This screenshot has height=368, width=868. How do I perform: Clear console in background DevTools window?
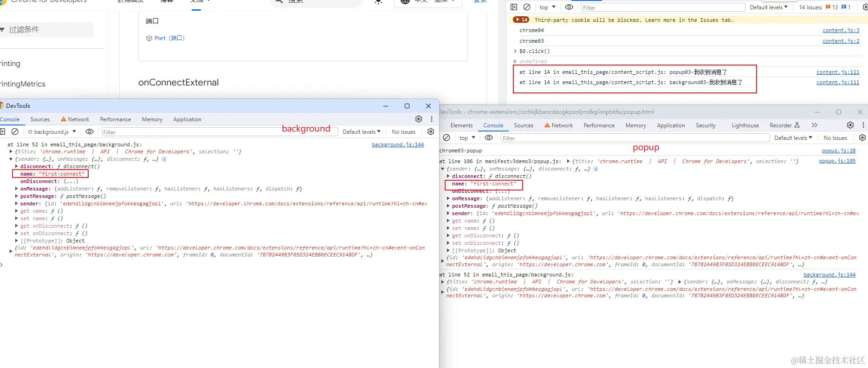coord(15,131)
